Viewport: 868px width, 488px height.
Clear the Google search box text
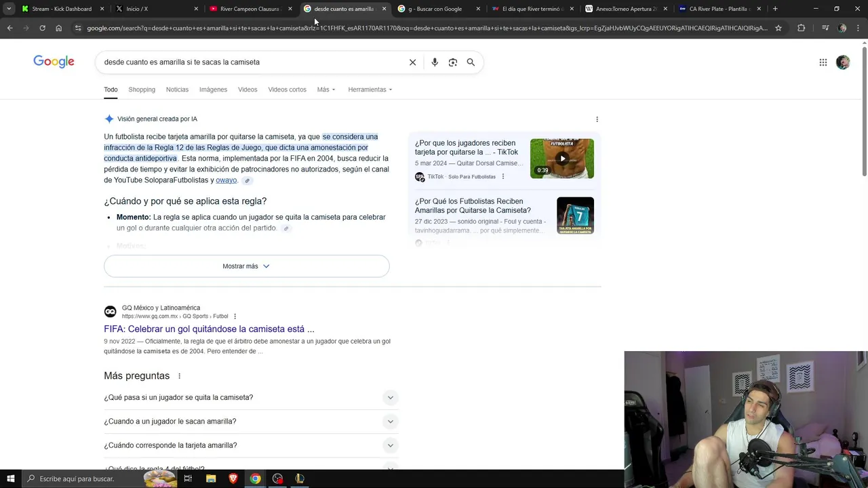(x=412, y=62)
